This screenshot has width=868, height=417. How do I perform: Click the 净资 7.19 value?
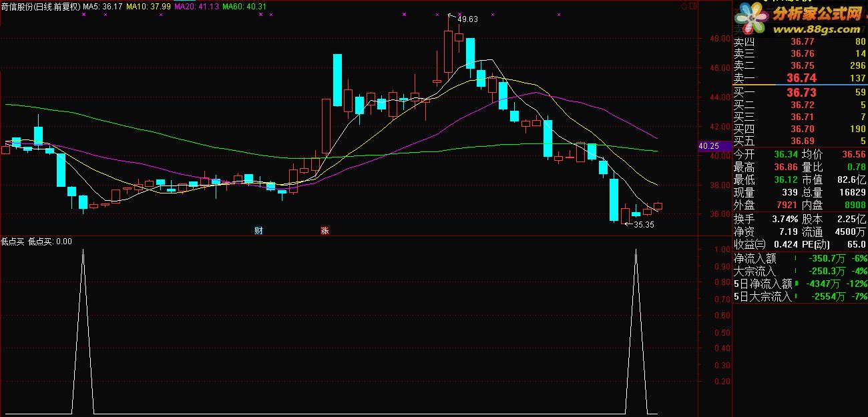[766, 232]
